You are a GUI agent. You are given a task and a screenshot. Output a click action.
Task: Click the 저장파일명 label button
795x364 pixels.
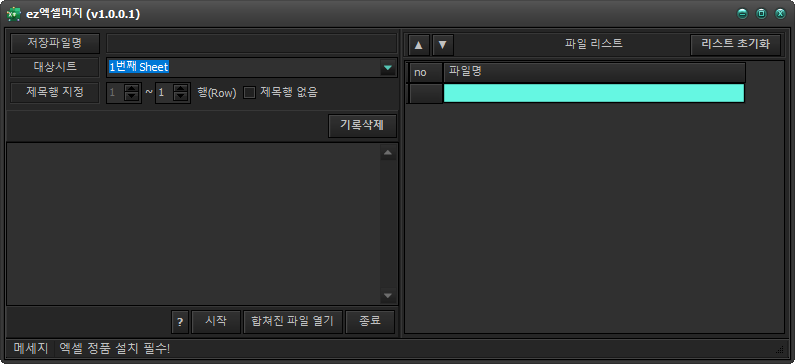(55, 44)
